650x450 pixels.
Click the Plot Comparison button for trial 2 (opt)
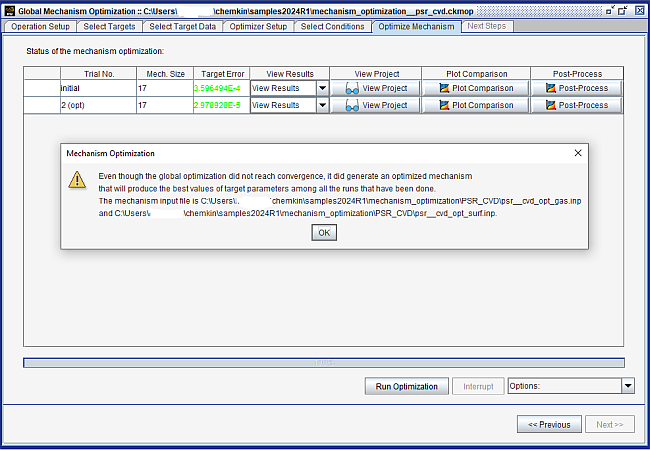[x=476, y=105]
